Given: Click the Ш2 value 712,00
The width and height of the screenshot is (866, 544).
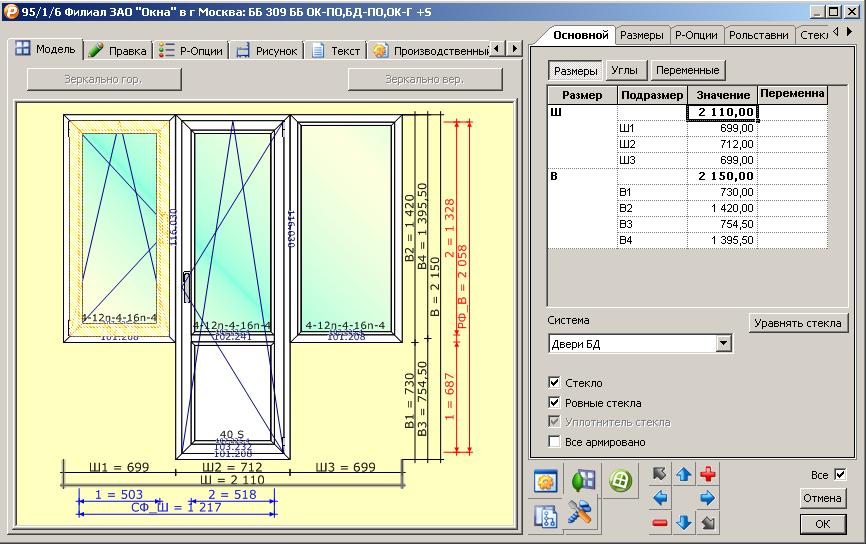Looking at the screenshot, I should coord(722,144).
